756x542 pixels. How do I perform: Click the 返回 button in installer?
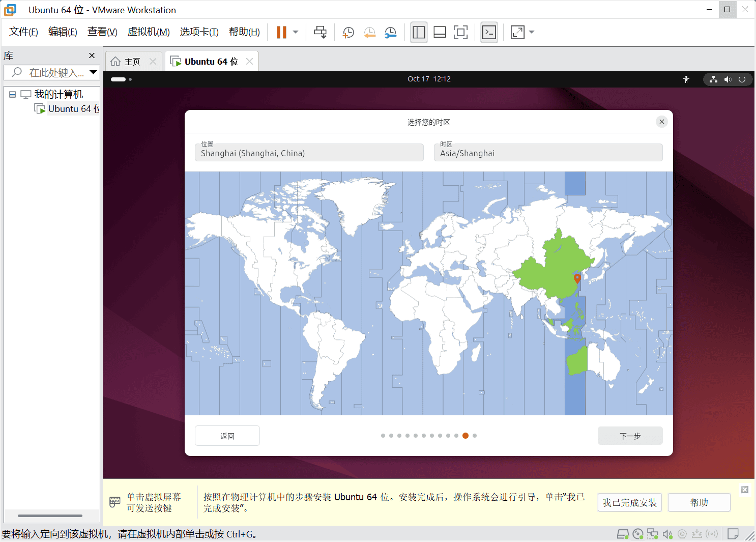(x=227, y=436)
